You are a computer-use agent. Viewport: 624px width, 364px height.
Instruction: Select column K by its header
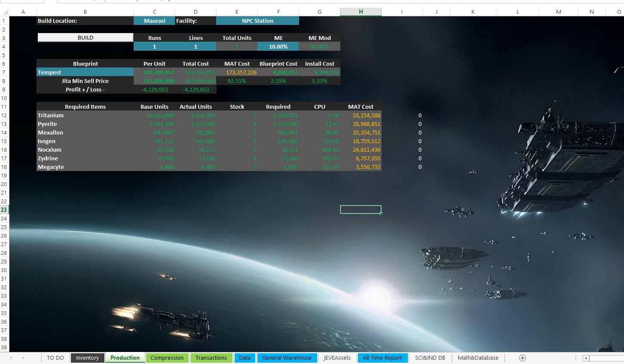tap(473, 12)
